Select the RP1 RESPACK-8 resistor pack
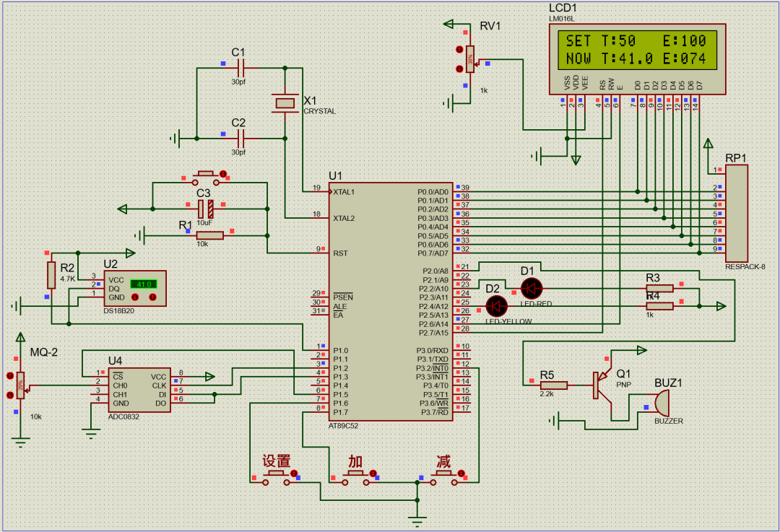780x532 pixels. click(736, 214)
